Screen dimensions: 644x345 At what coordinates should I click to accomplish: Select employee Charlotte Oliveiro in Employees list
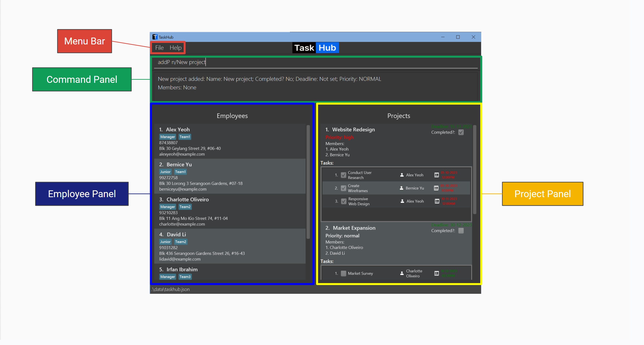[x=187, y=199]
